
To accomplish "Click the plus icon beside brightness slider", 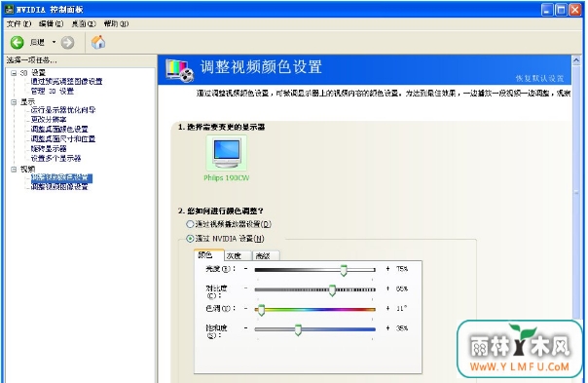I will [387, 269].
